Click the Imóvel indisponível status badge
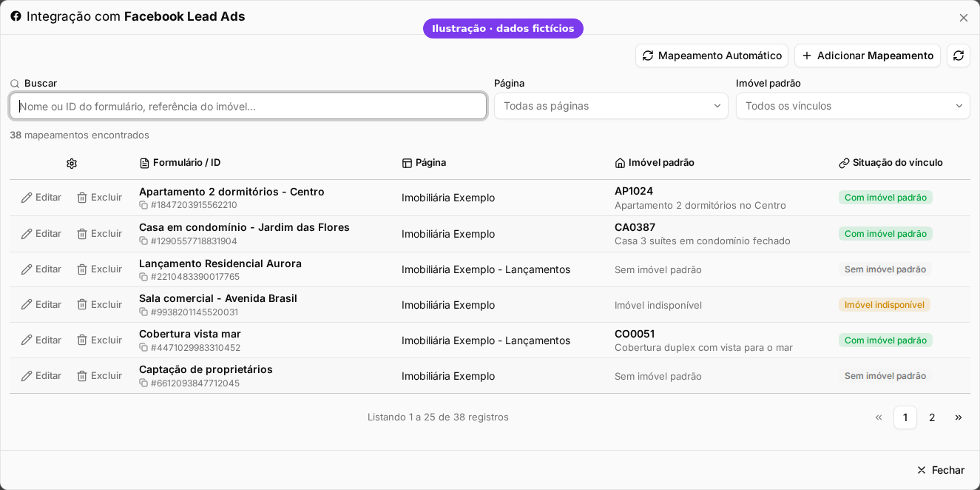The width and height of the screenshot is (980, 490). coord(885,305)
